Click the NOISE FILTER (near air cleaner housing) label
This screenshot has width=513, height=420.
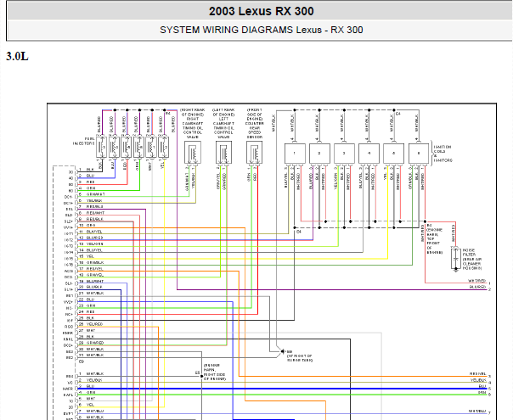[x=472, y=259]
